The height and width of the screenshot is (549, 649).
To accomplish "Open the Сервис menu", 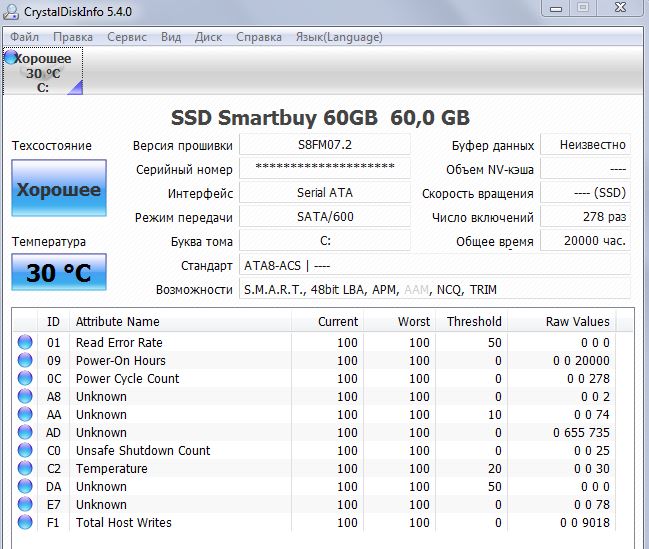I will tap(127, 37).
